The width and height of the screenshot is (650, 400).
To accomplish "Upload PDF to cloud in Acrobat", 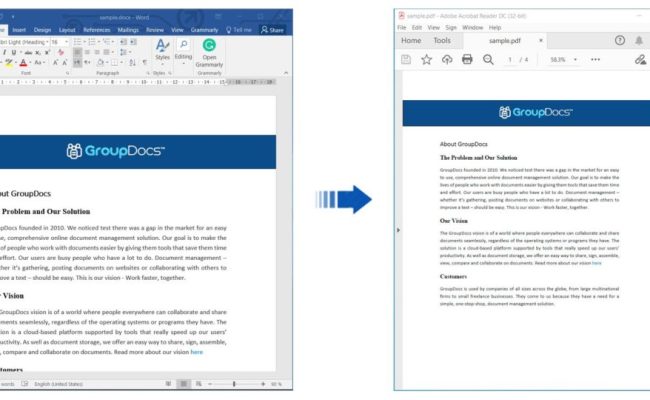I will coord(447,59).
